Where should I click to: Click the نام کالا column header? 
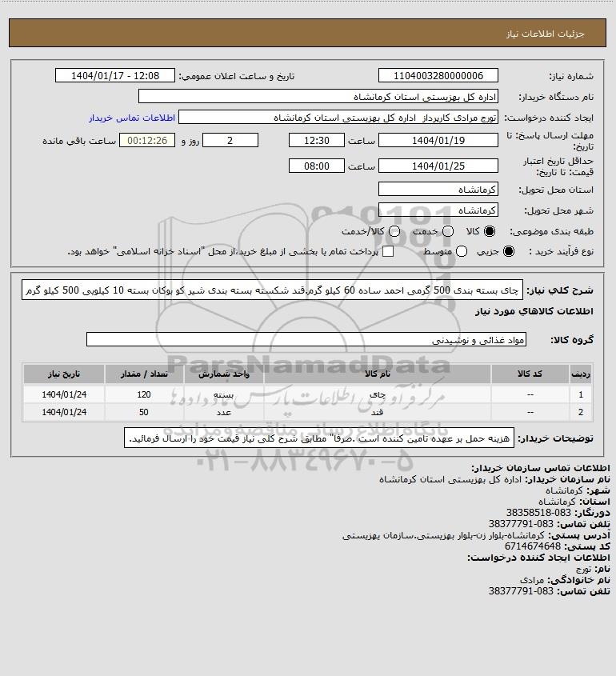pyautogui.click(x=377, y=374)
